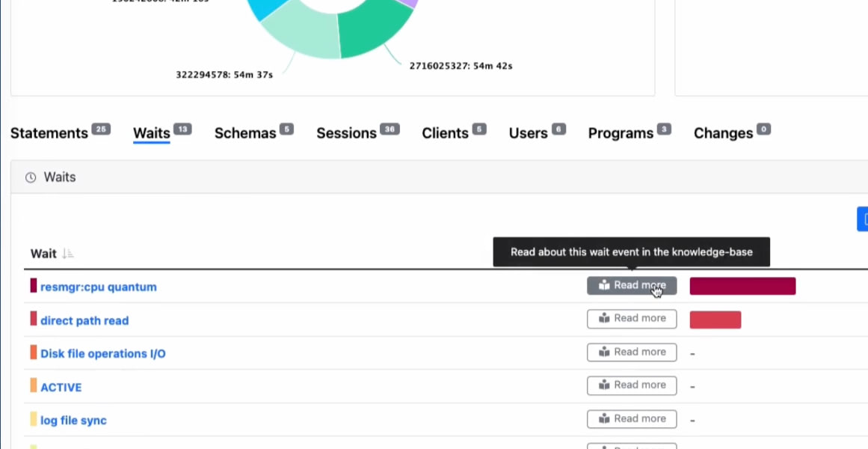Open the ACTIVE wait event link
The width and height of the screenshot is (868, 449).
click(x=61, y=387)
